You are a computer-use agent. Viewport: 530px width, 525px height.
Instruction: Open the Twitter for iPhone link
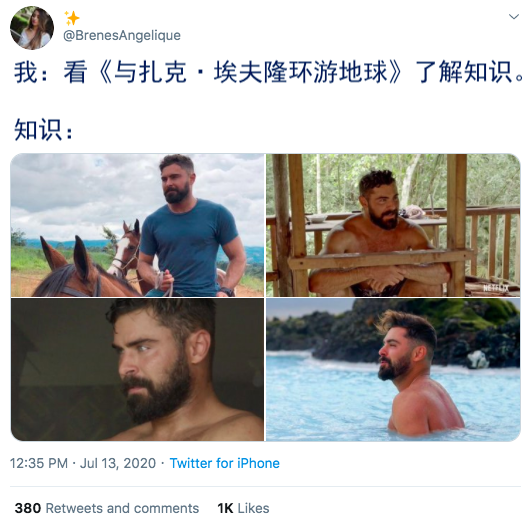tap(224, 463)
